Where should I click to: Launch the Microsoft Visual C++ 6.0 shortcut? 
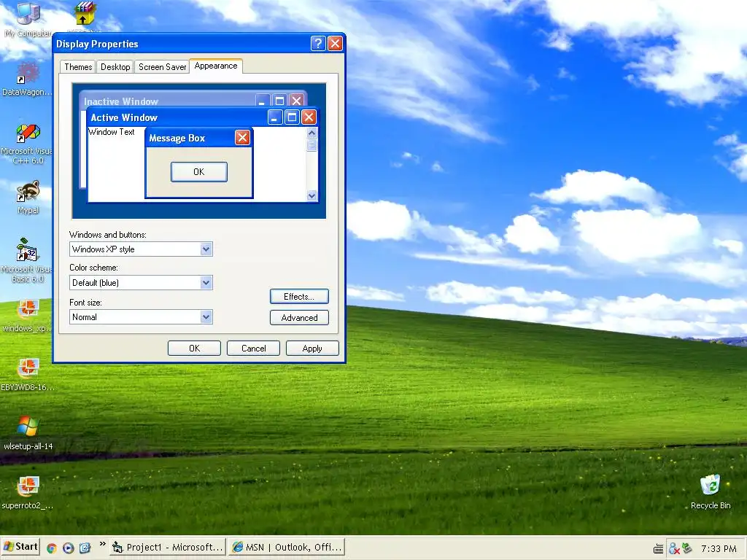pyautogui.click(x=27, y=143)
